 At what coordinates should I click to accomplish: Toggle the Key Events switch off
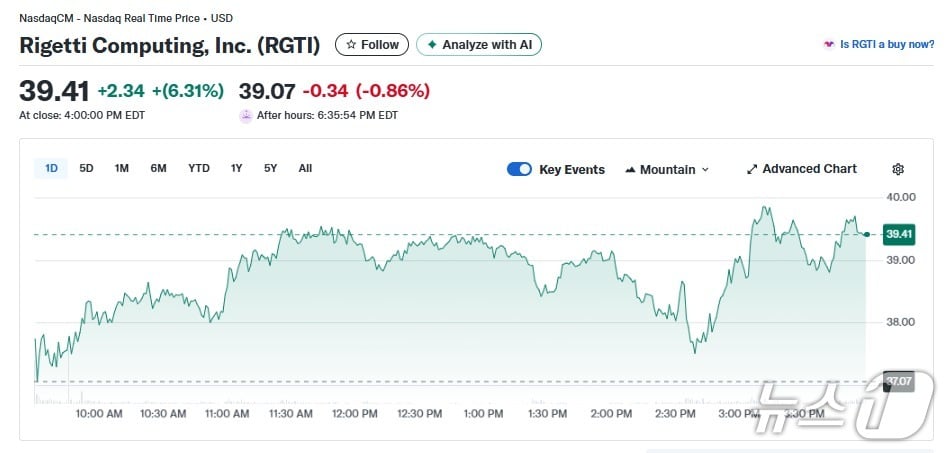[519, 169]
